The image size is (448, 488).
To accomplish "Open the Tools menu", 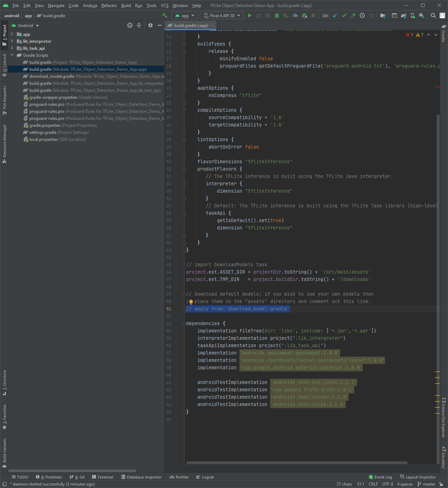I will click(x=152, y=5).
